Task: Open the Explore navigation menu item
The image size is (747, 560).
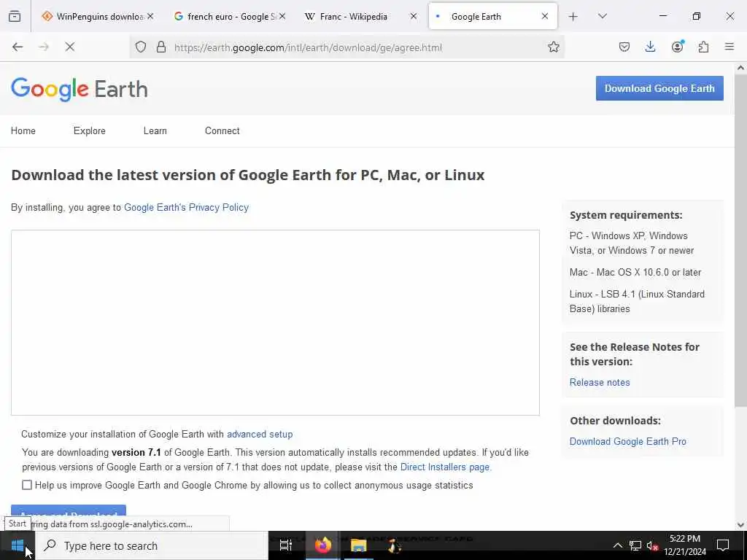Action: pyautogui.click(x=89, y=131)
